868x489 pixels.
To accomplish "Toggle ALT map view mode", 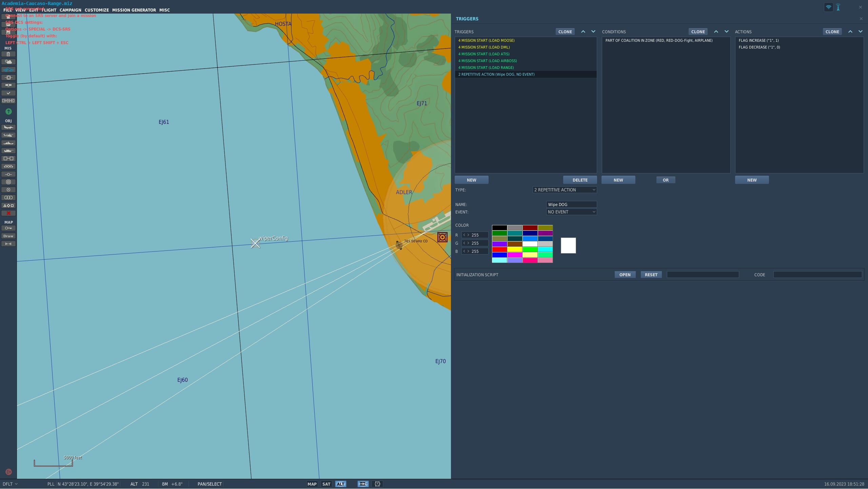I will pos(340,484).
